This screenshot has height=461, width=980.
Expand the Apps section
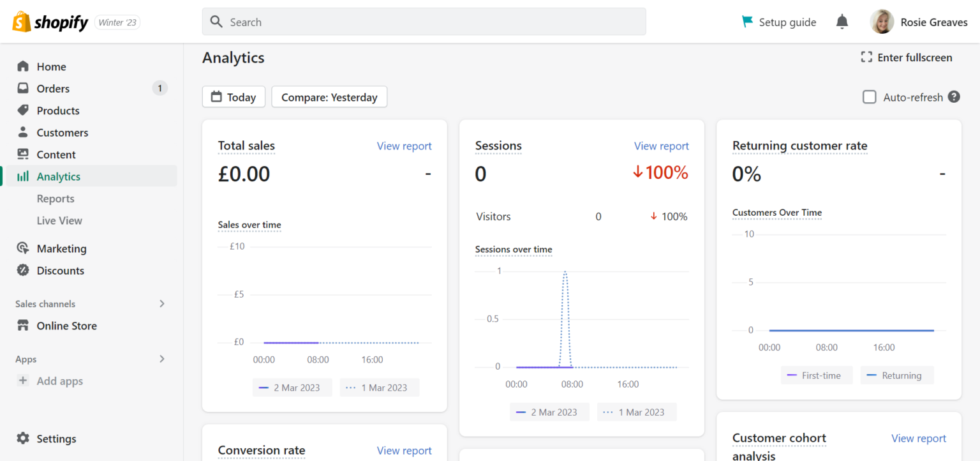[162, 359]
